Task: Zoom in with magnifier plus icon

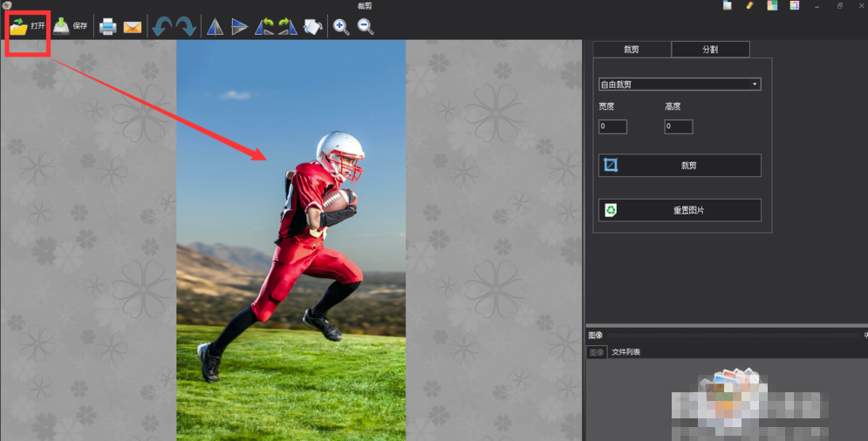Action: coord(341,27)
